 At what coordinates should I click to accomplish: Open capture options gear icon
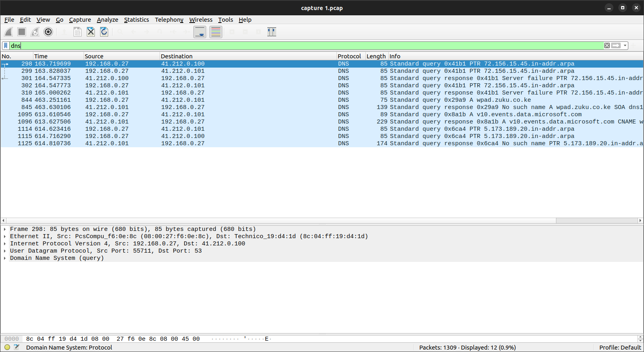(x=48, y=32)
